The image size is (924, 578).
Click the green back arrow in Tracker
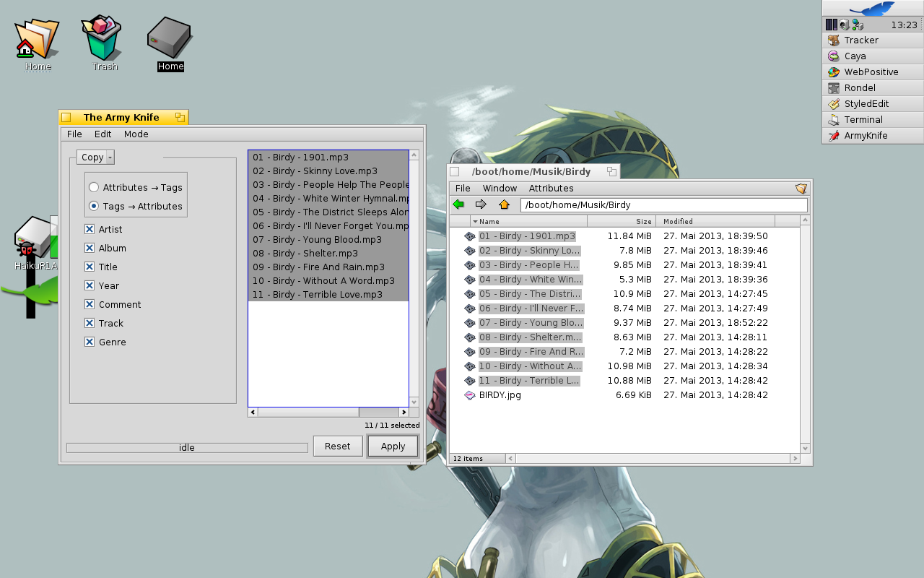(x=458, y=204)
